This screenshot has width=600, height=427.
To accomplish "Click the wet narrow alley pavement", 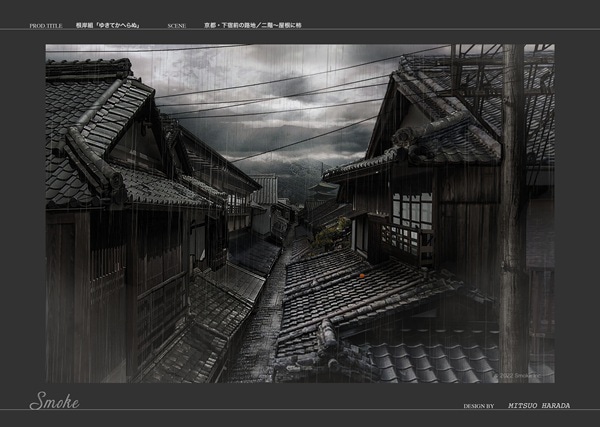I will click(x=258, y=330).
